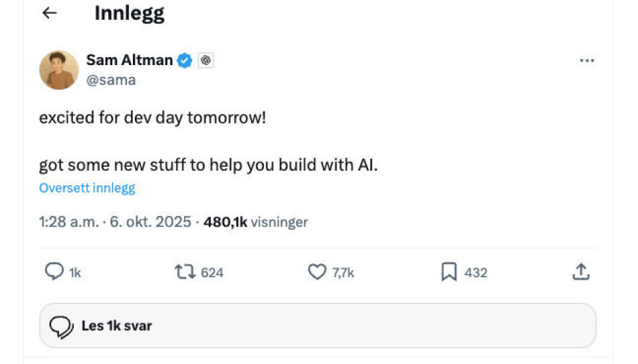638x364 pixels.
Task: Bookmark the post with the bookmark icon
Action: click(449, 272)
